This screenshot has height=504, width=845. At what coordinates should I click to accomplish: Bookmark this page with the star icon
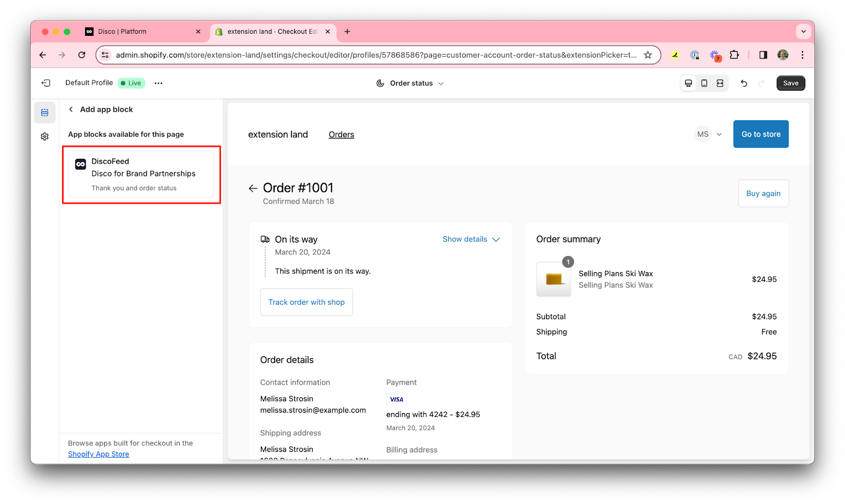pyautogui.click(x=648, y=55)
